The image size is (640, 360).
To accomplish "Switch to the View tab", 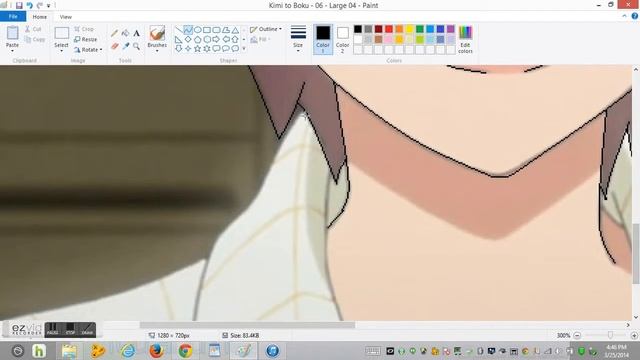I will click(65, 17).
